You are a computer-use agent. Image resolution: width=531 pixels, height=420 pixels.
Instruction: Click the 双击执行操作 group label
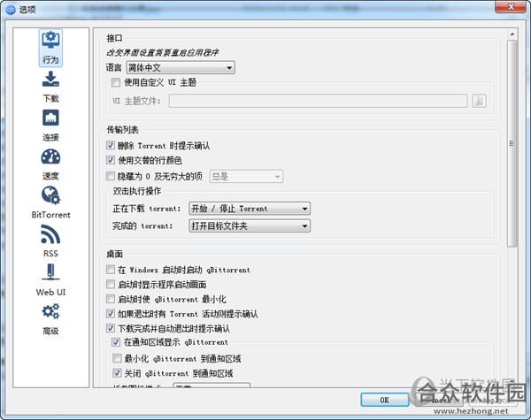137,191
